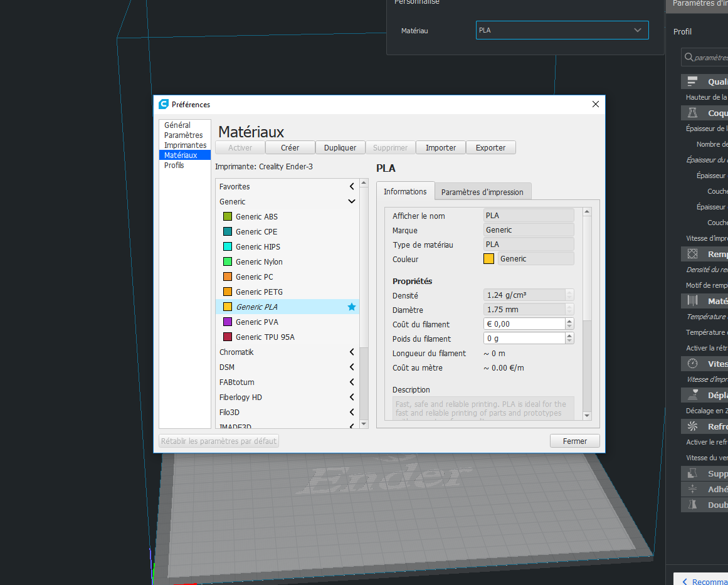The image size is (728, 585).
Task: Click the Infill (Remplissage) section icon
Action: pyautogui.click(x=692, y=254)
